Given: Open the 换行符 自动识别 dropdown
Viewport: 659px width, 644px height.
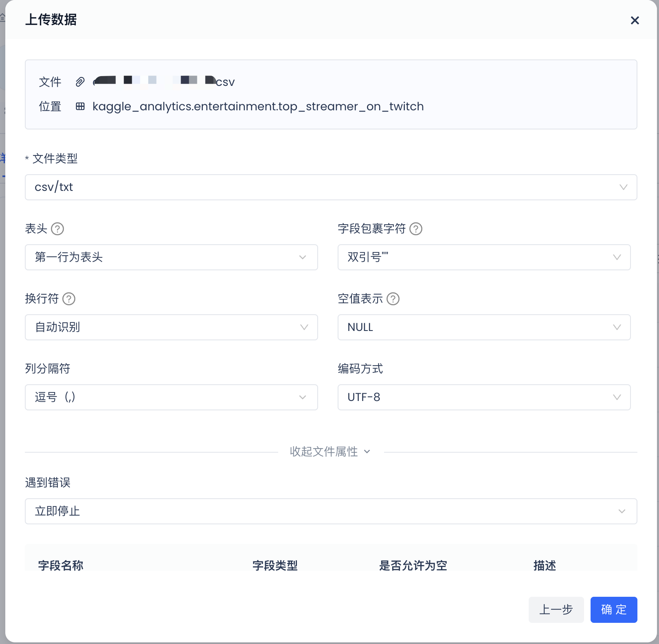Looking at the screenshot, I should click(171, 327).
